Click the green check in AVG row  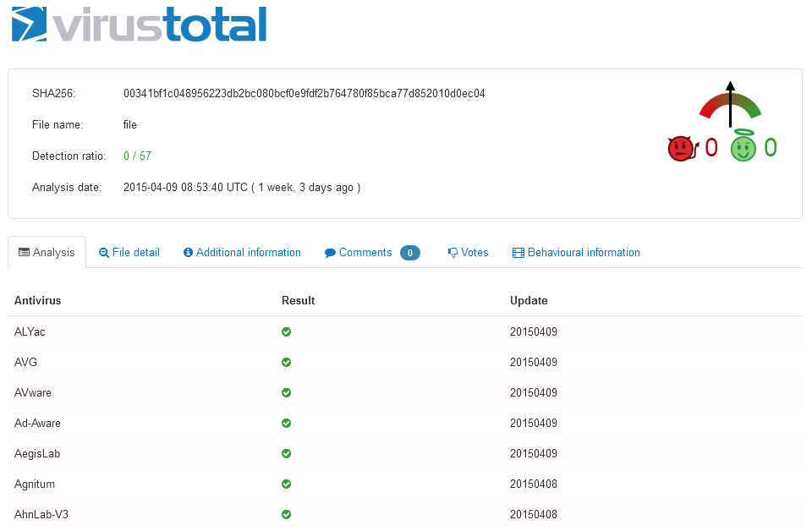click(x=287, y=362)
